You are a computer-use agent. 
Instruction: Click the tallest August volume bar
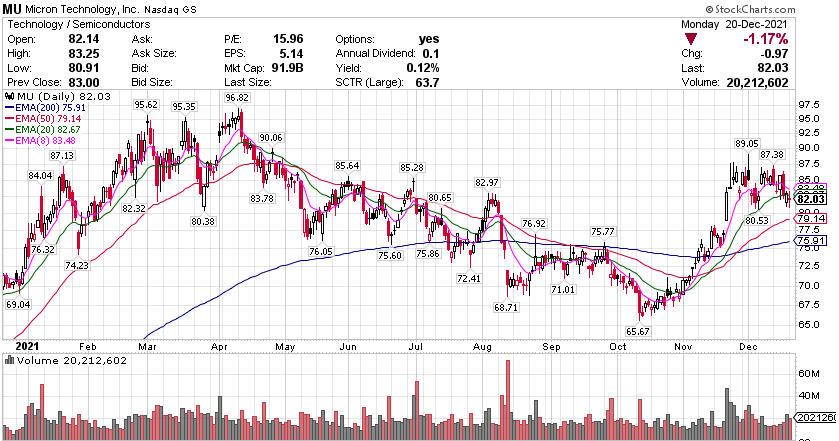[x=508, y=400]
